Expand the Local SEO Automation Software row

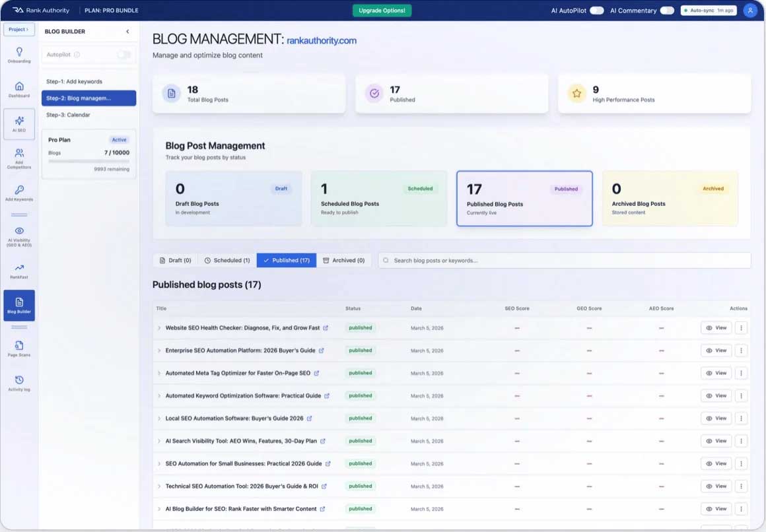pyautogui.click(x=158, y=418)
